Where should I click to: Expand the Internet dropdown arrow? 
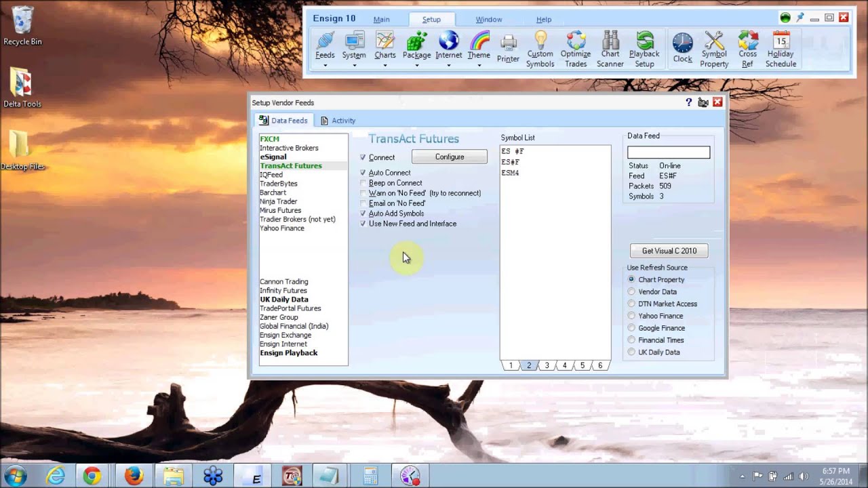pos(448,65)
